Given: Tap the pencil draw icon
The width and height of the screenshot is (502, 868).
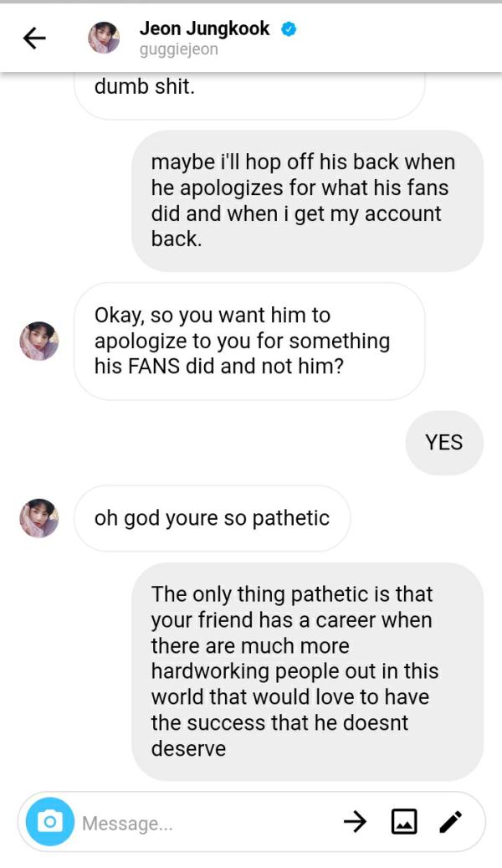Looking at the screenshot, I should point(450,822).
